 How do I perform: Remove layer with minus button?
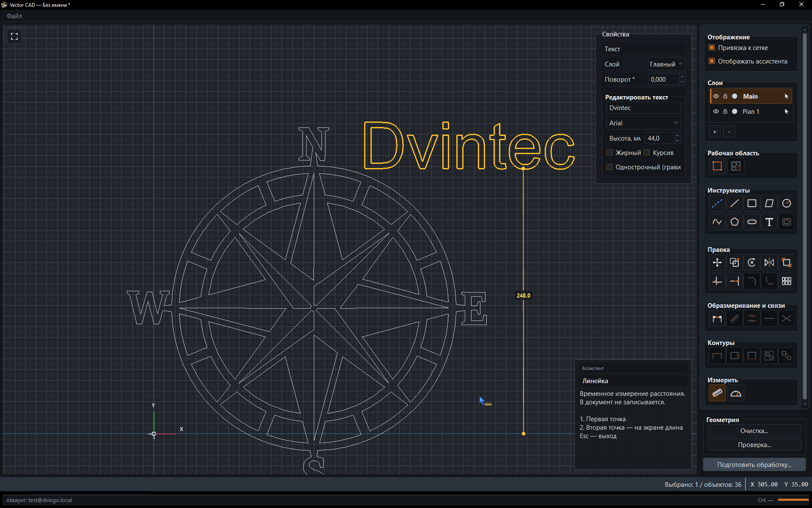click(x=729, y=132)
